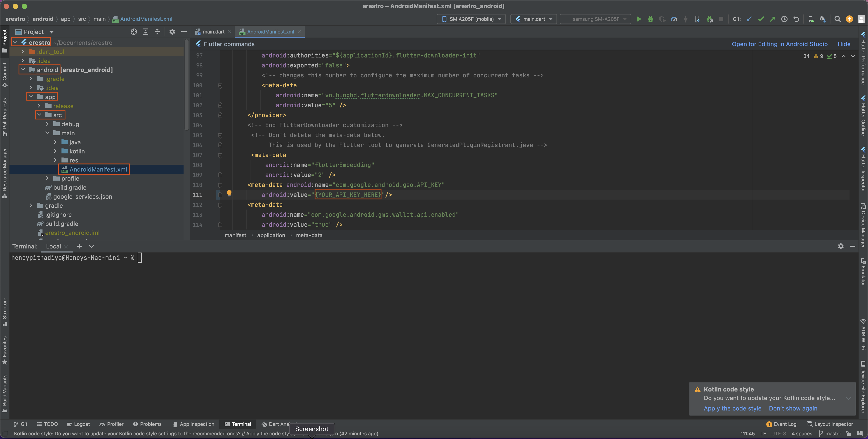Open the Problems tool tab
Screen dimensions: 868x439
click(147, 424)
